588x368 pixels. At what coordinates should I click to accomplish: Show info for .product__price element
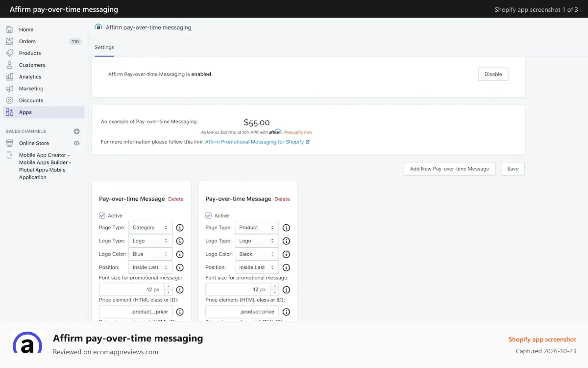(180, 312)
